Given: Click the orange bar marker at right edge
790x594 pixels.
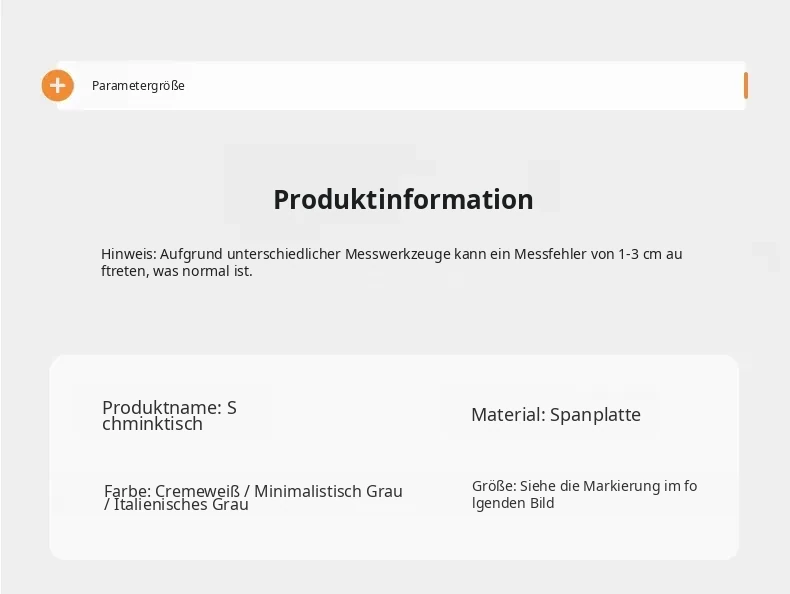Looking at the screenshot, I should 746,86.
